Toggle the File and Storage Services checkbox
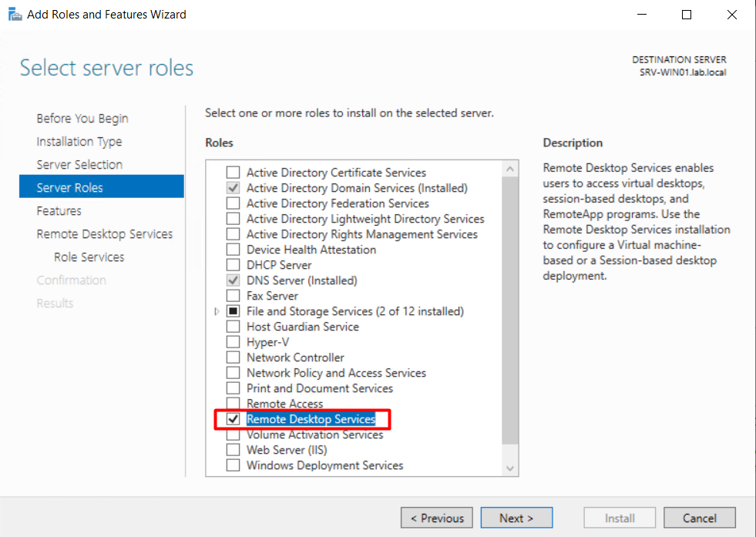The height and width of the screenshot is (537, 756). point(233,311)
